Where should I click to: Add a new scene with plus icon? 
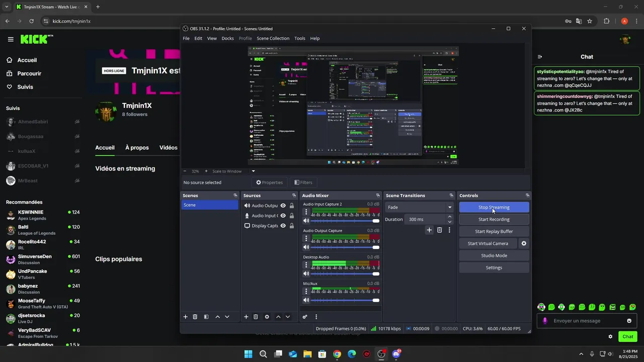(x=185, y=317)
